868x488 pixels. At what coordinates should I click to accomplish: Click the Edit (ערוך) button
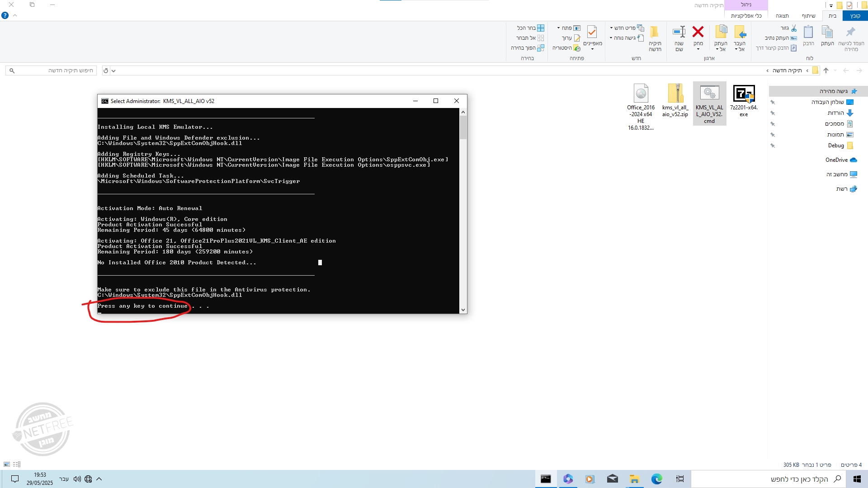[x=571, y=38]
